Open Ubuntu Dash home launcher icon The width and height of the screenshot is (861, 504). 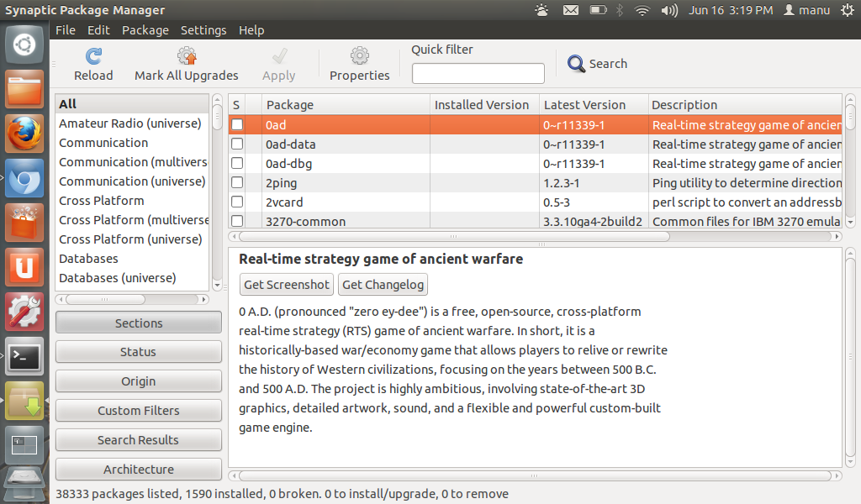coord(24,44)
